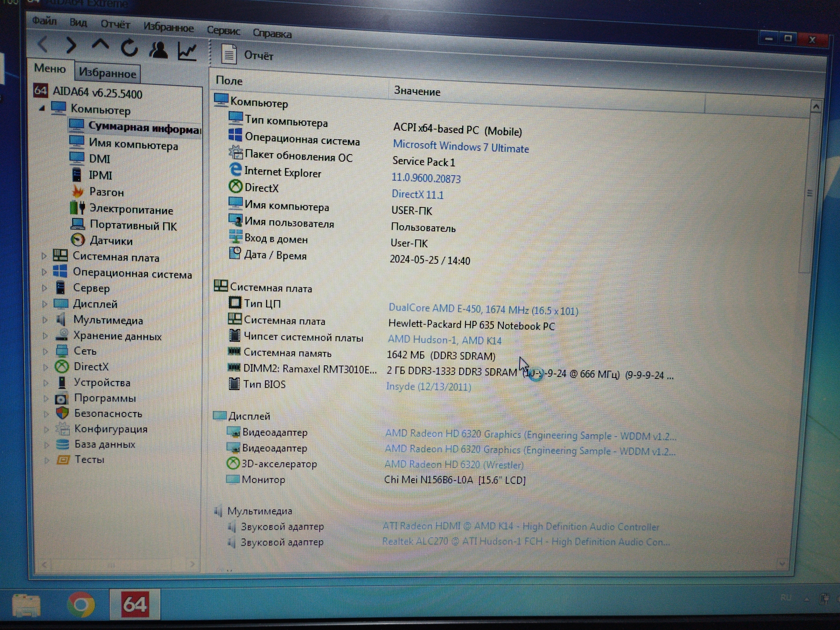
Task: Click the vertical scrollbar up arrow
Action: click(x=816, y=107)
